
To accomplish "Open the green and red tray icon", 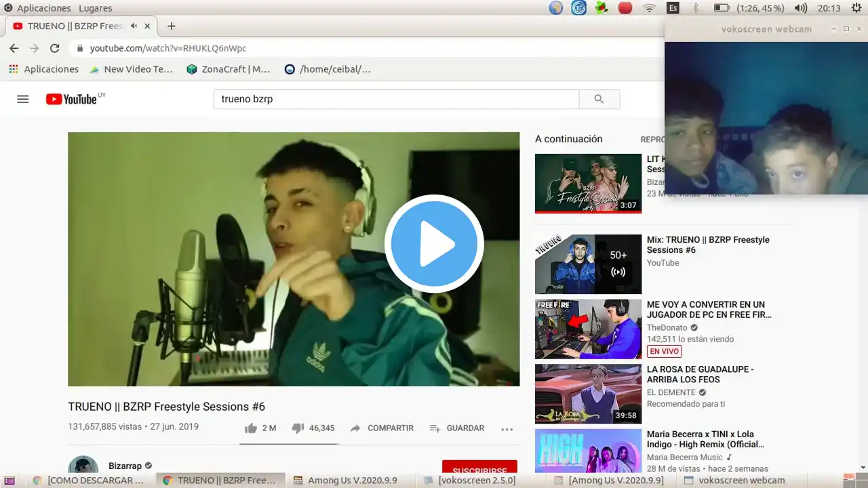I will pyautogui.click(x=601, y=8).
